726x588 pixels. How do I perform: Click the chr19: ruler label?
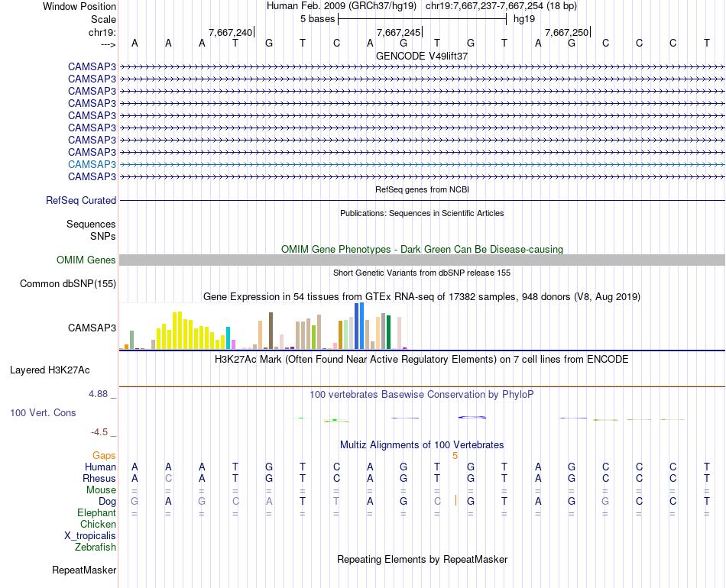coord(102,32)
